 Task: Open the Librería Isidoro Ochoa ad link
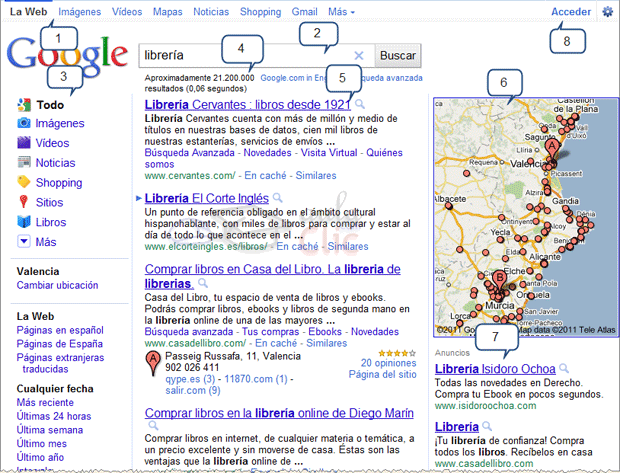(495, 369)
